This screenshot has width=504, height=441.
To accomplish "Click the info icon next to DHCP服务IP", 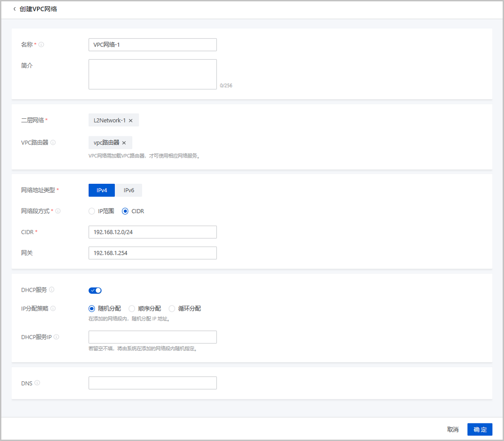I will 56,337.
